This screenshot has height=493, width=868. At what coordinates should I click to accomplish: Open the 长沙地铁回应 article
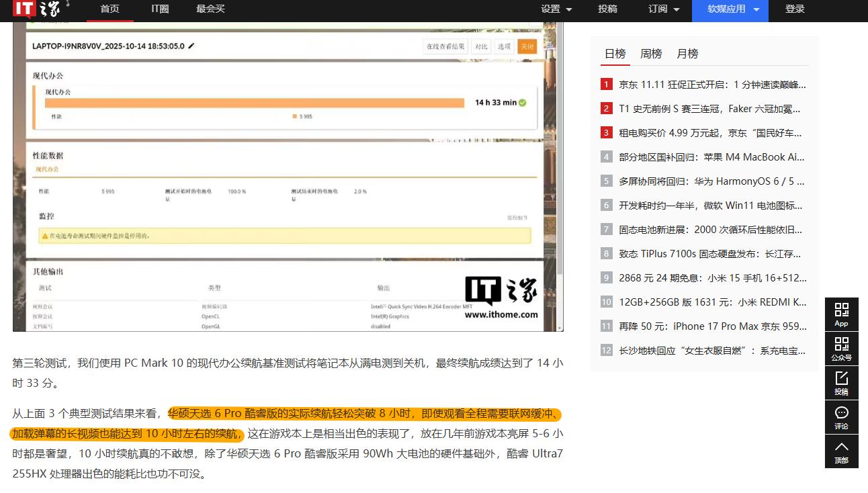tap(713, 351)
